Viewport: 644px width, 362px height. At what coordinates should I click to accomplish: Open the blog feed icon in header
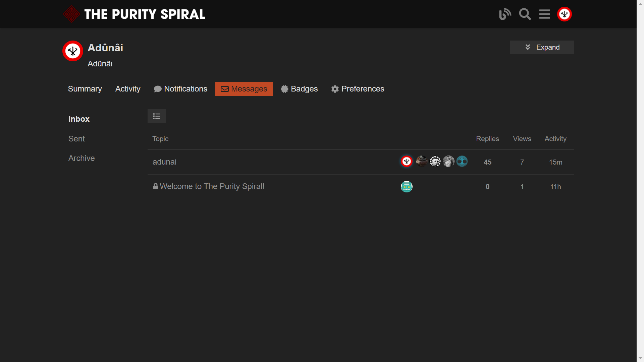[505, 14]
